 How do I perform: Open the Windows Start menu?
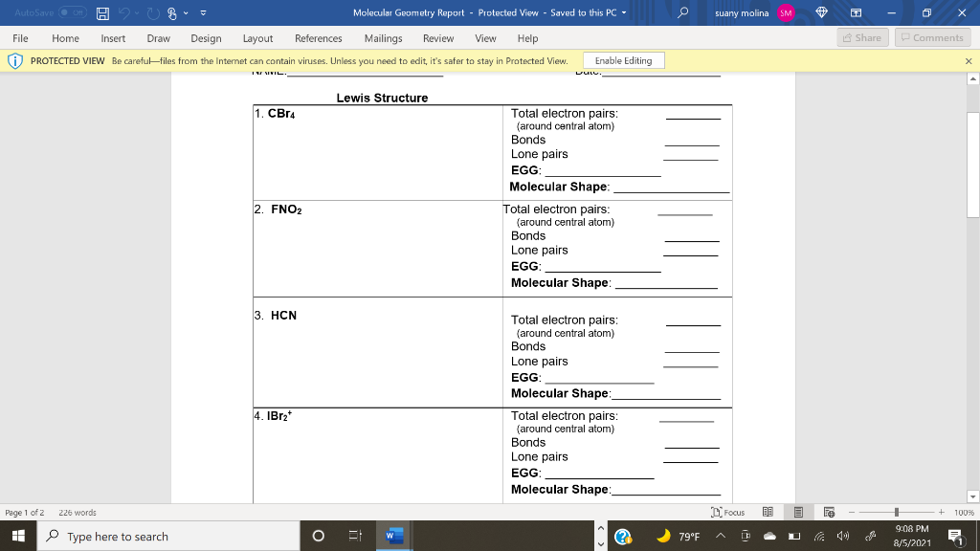(18, 536)
